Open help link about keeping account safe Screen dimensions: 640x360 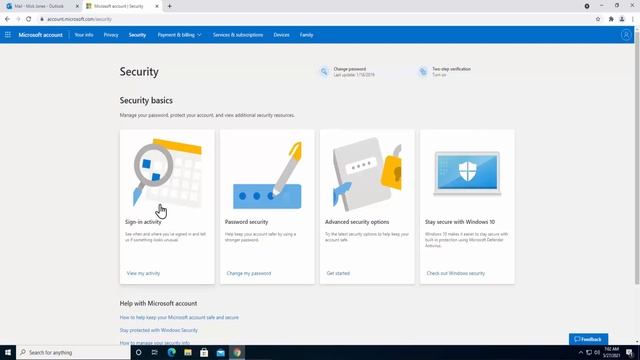(179, 317)
